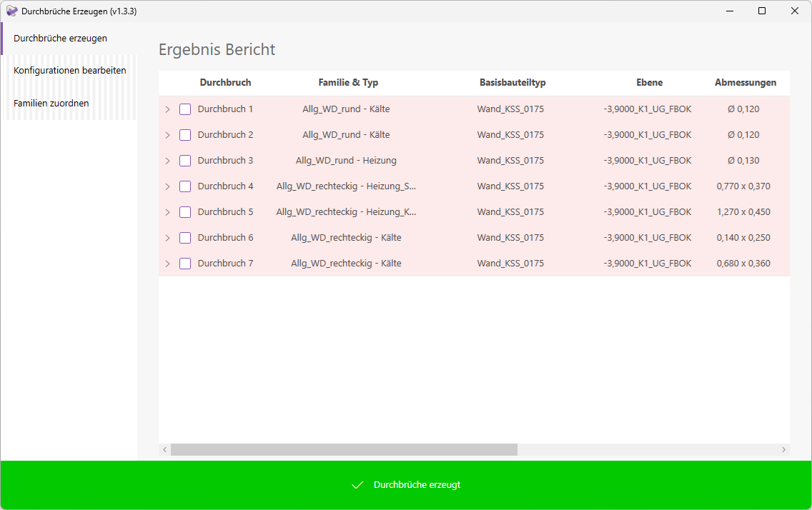The image size is (812, 510).
Task: Check the Durchbruch 7 checkbox
Action: 185,264
